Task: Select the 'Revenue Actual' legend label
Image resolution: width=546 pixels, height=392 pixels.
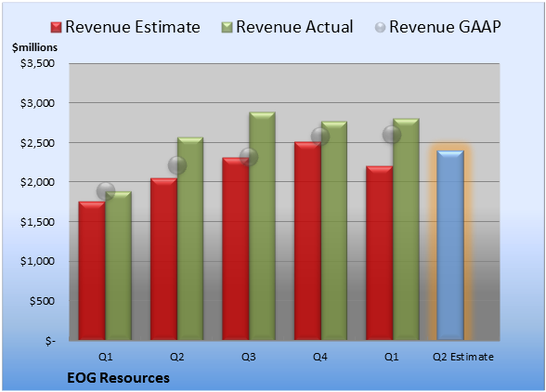Action: tap(294, 27)
